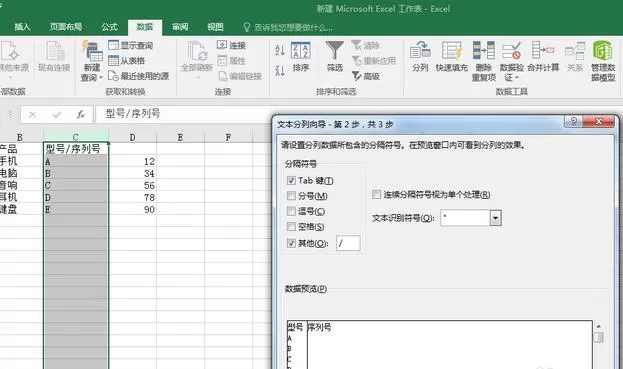Open the 文本识别符号 dropdown
This screenshot has width=623, height=369.
[495, 218]
